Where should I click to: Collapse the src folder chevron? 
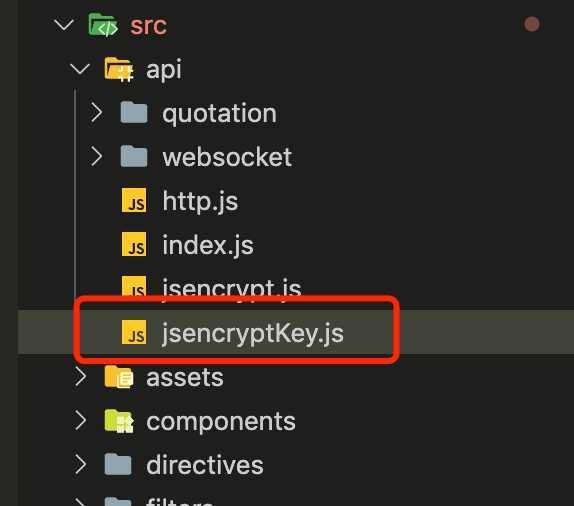pyautogui.click(x=64, y=25)
